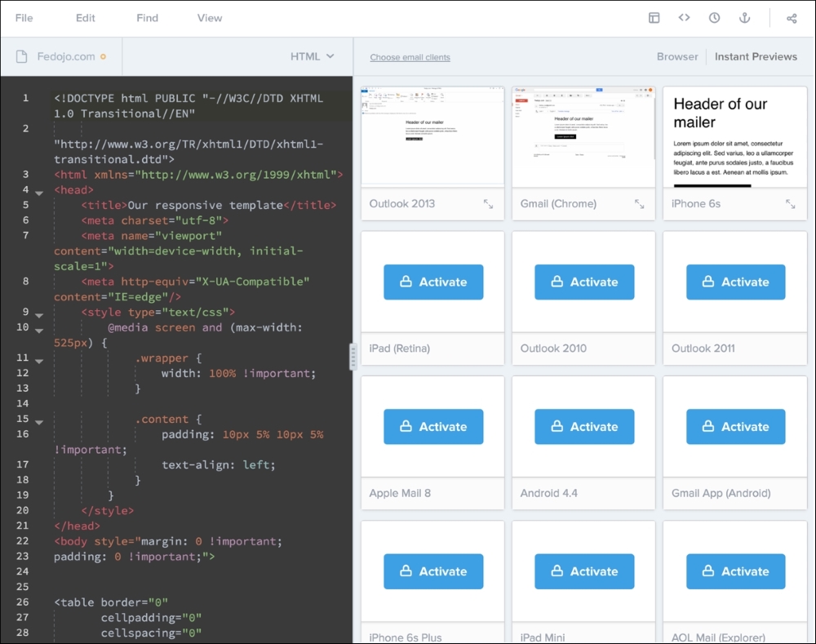Screen dimensions: 816x644
Task: Open the layout panel icon in the toolbar
Action: 654,18
